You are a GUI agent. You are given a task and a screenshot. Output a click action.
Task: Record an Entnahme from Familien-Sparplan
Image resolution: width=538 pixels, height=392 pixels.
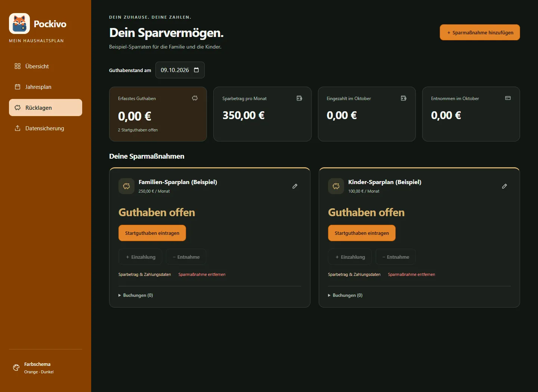186,257
